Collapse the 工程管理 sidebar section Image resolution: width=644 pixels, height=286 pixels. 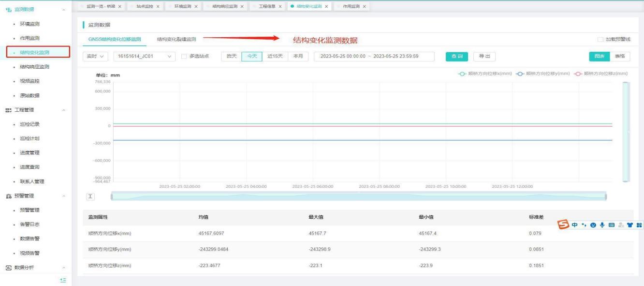[64, 110]
